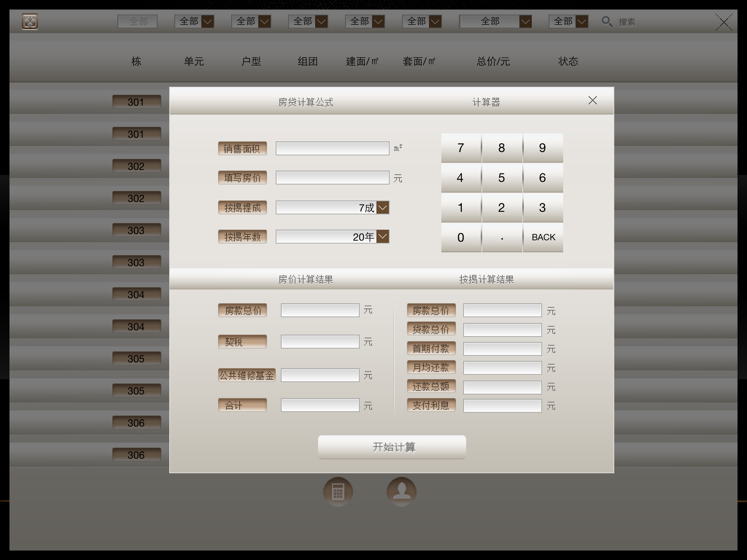Close the main listing window with X
This screenshot has height=560, width=747.
pyautogui.click(x=724, y=22)
